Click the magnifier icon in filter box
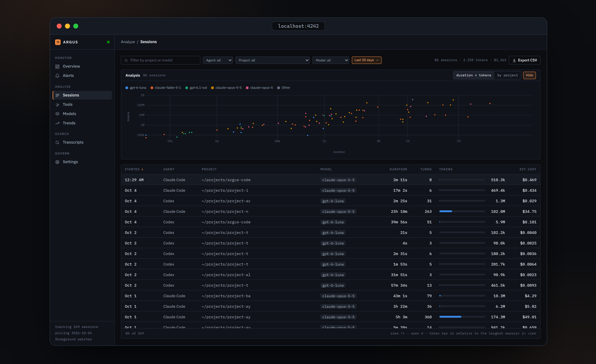The width and height of the screenshot is (596, 364). 126,60
